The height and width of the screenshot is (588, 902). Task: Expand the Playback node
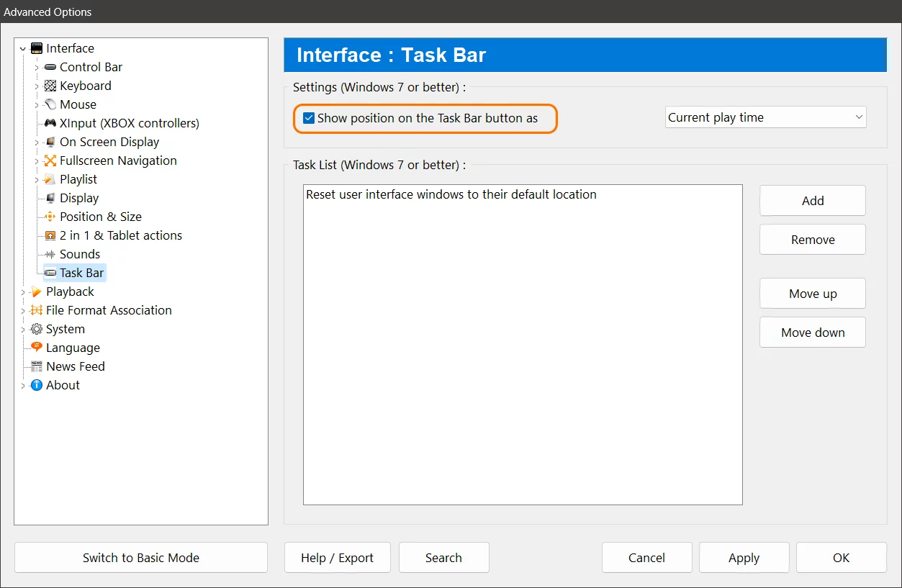pos(23,292)
